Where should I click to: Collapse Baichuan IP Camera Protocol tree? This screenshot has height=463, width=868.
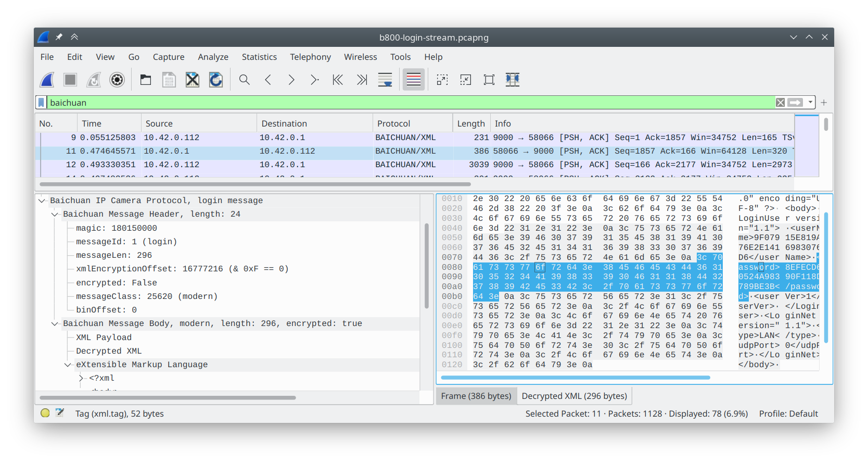(42, 201)
